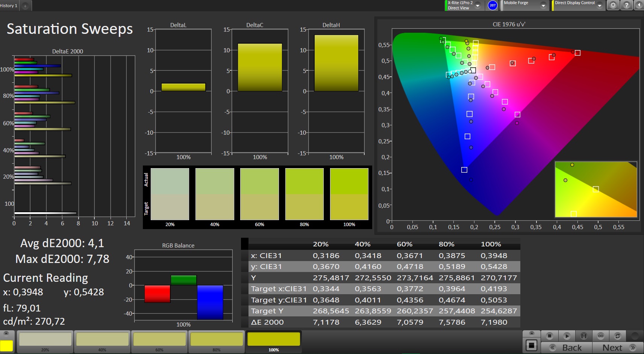Click the yellow color selector square
Viewport: 644px width, 354px height.
[6, 346]
